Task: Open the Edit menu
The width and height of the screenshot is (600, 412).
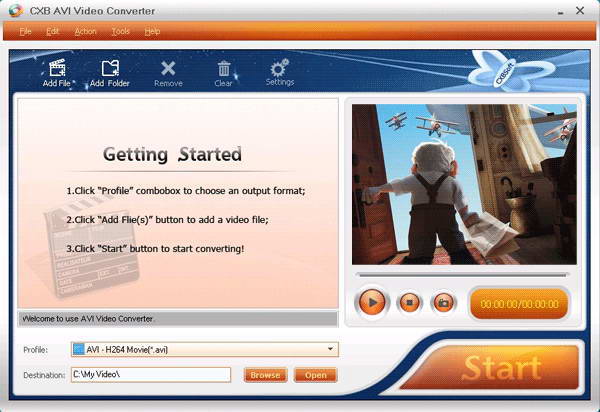Action: [52, 31]
